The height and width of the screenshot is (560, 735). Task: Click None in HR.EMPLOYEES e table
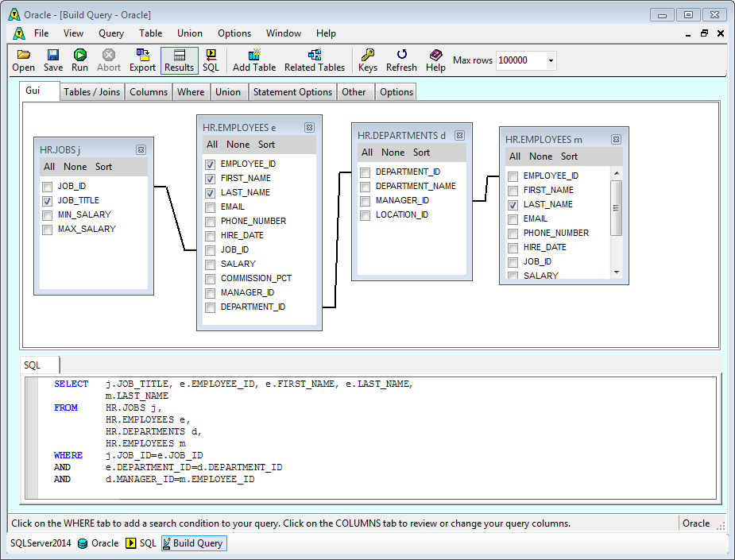click(x=238, y=145)
